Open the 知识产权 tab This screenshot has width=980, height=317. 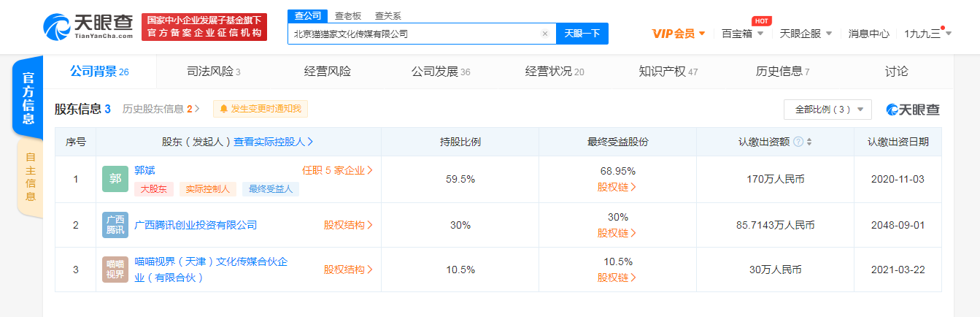(668, 72)
